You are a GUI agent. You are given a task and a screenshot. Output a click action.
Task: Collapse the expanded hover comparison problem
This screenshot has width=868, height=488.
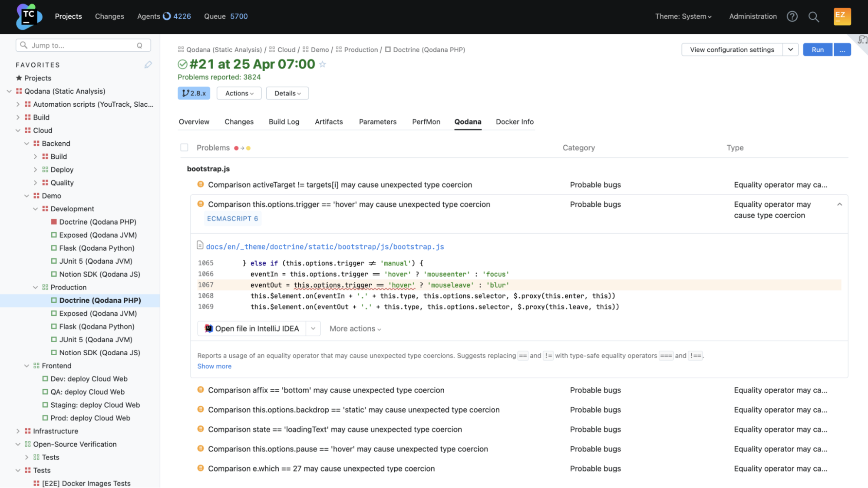click(839, 204)
